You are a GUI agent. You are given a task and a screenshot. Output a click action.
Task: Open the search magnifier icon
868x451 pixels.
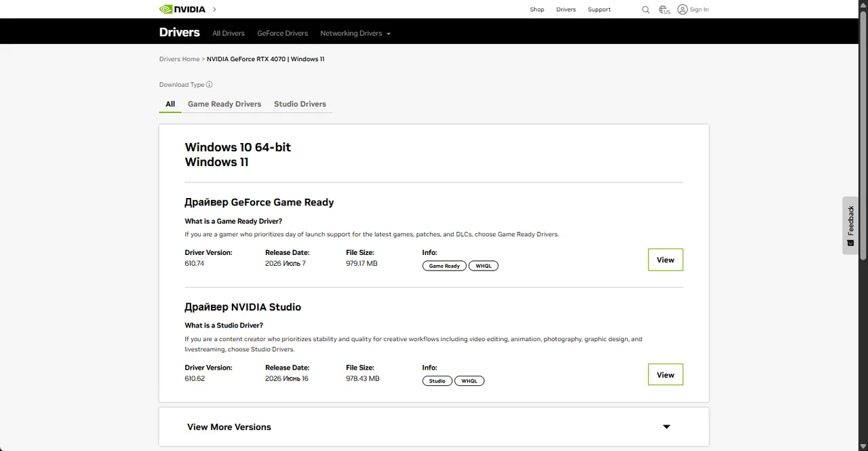pyautogui.click(x=646, y=9)
